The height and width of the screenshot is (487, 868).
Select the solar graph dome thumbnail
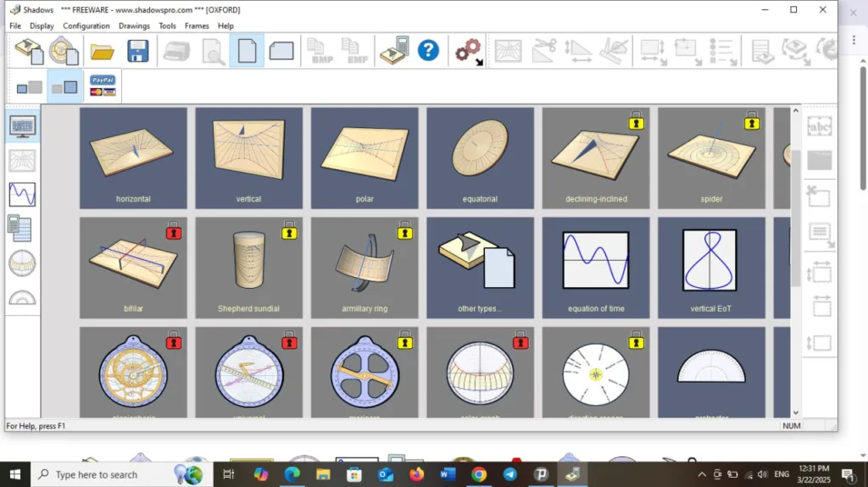[x=481, y=373]
